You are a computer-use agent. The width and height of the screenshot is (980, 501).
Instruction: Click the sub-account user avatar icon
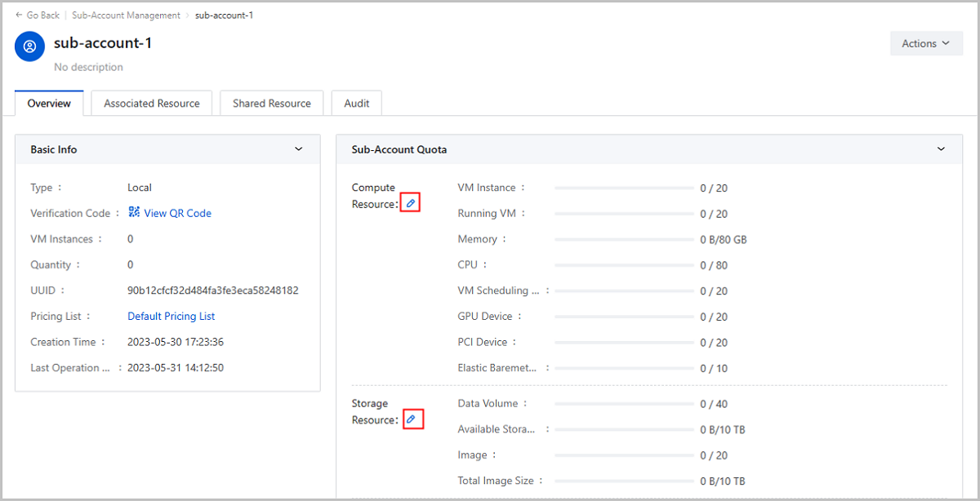click(x=30, y=47)
